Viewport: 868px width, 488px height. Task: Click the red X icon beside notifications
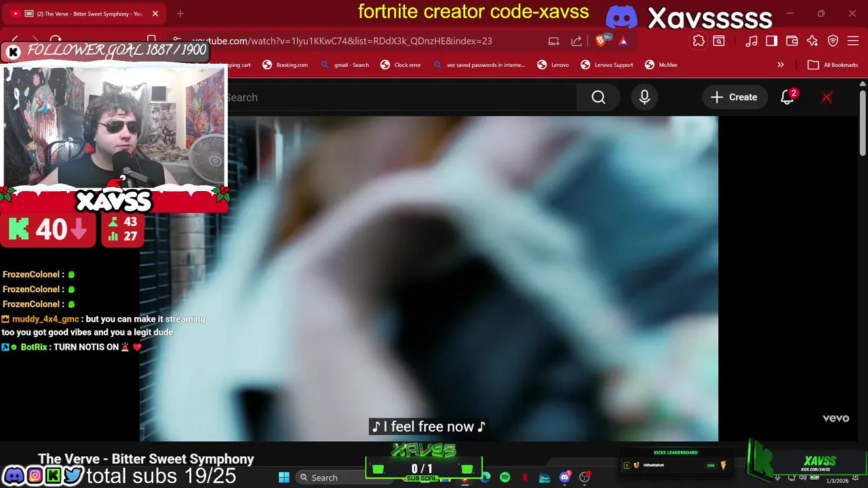point(827,98)
